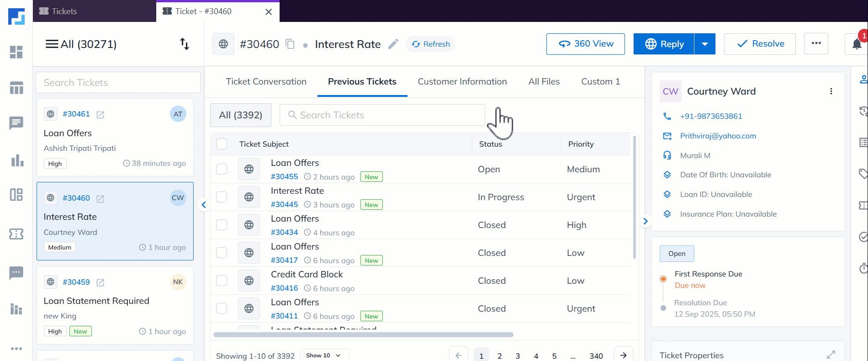The image size is (868, 361).
Task: Switch to Ticket Conversation tab
Action: pos(266,81)
